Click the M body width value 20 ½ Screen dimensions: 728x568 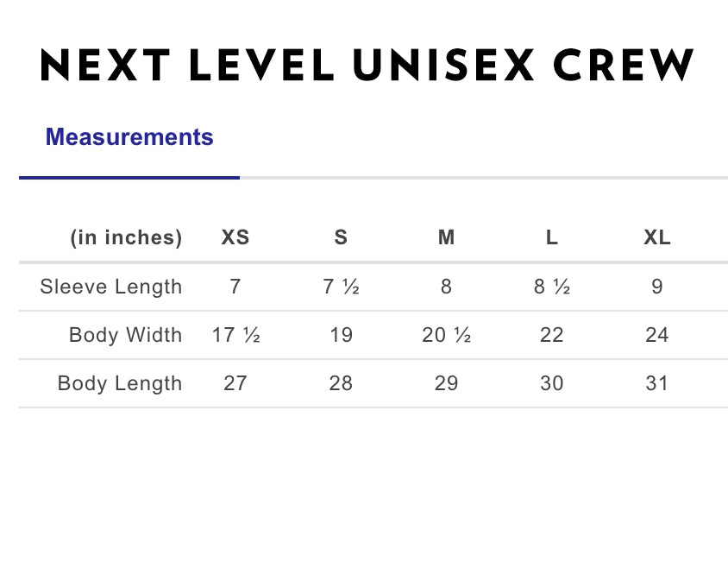pyautogui.click(x=446, y=335)
